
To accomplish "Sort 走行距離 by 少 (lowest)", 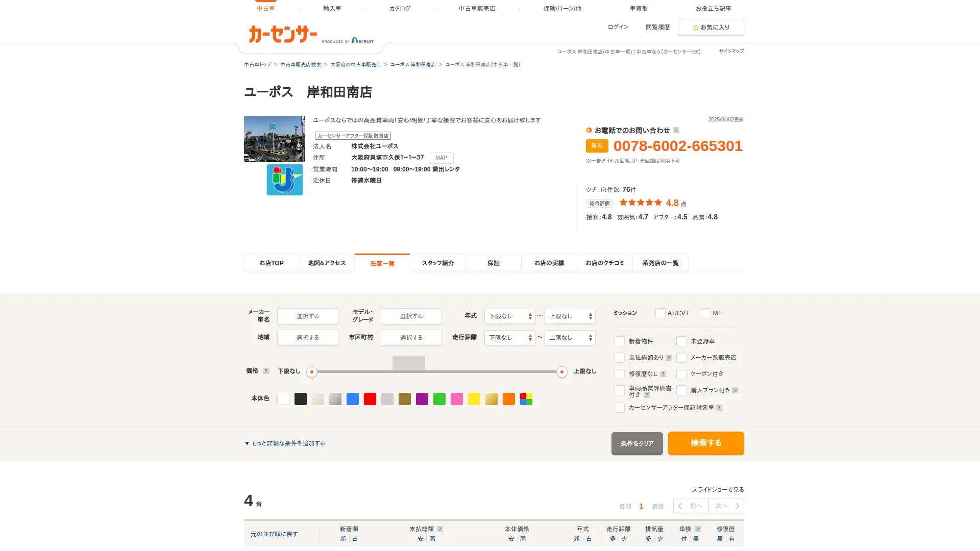I will click(624, 539).
